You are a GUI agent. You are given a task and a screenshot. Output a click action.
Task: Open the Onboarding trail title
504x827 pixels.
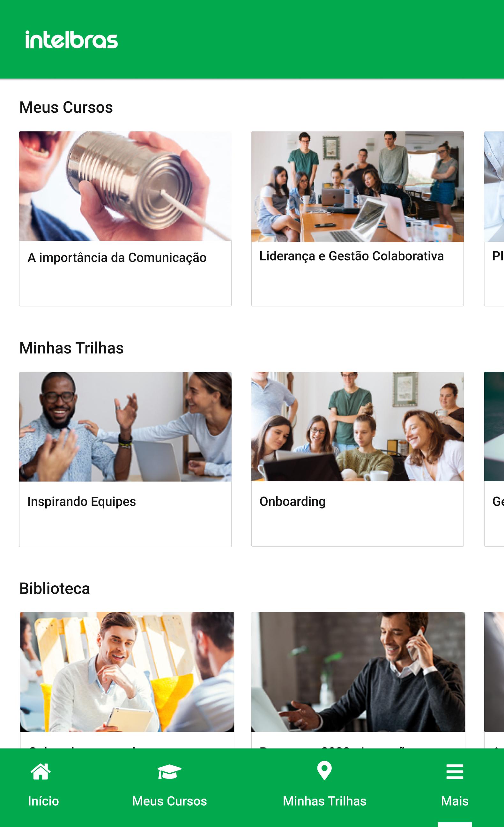[293, 501]
